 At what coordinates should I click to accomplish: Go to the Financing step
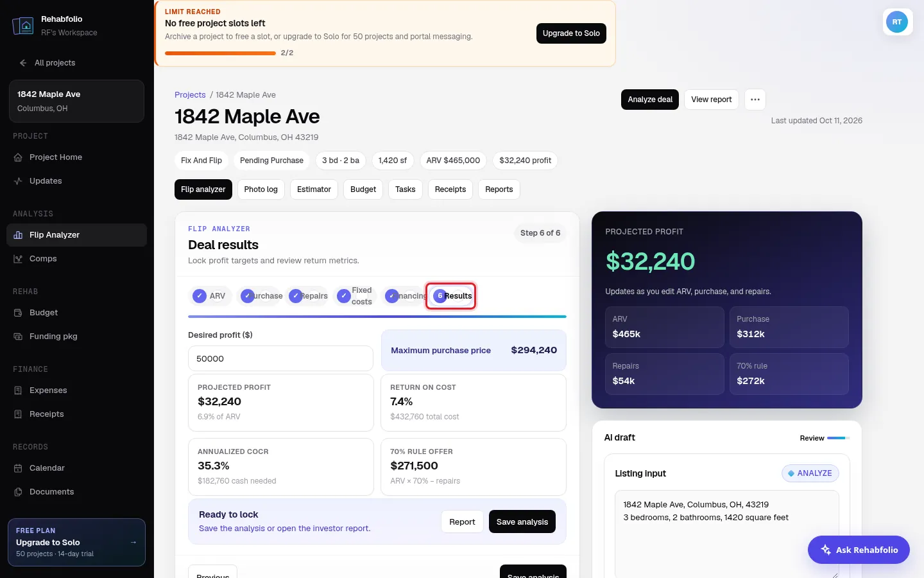pyautogui.click(x=404, y=296)
